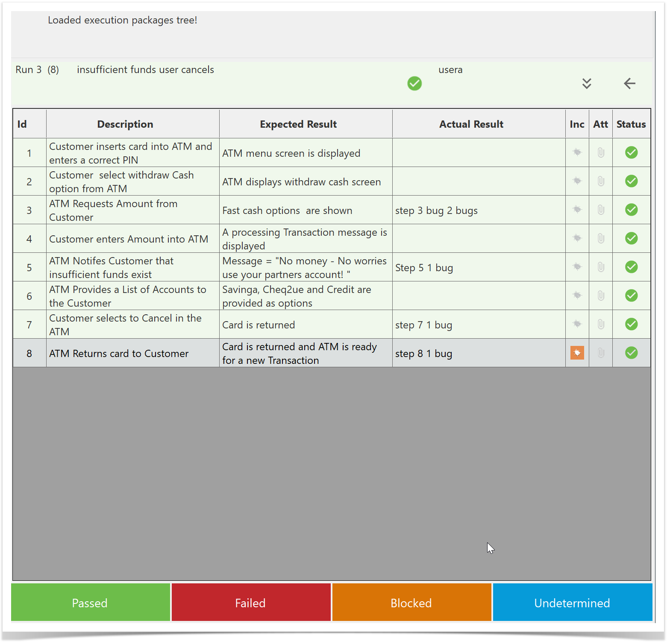Image resolution: width=670 pixels, height=644 pixels.
Task: Select step 6 ATM Provides a List row
Action: 127,296
